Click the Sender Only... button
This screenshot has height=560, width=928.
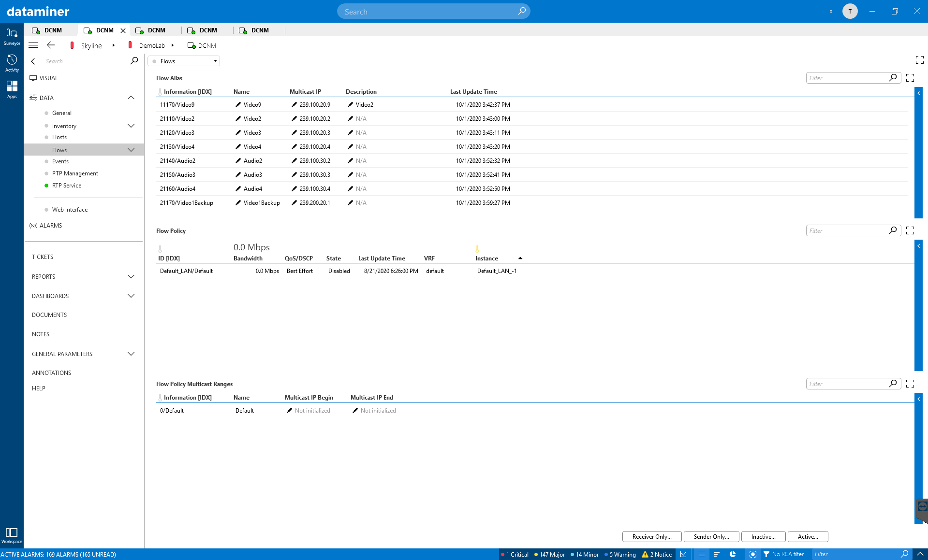coord(711,536)
